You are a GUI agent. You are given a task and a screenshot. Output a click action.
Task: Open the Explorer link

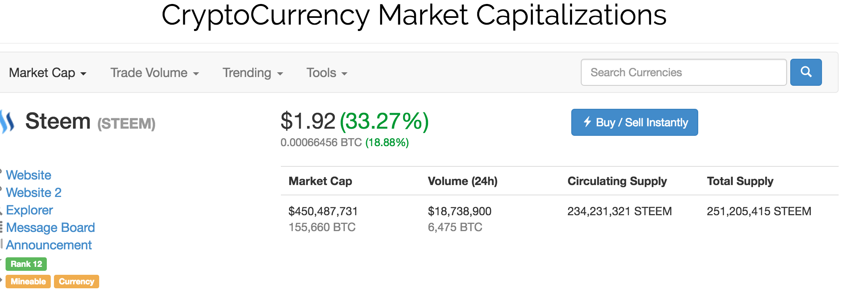pos(29,210)
